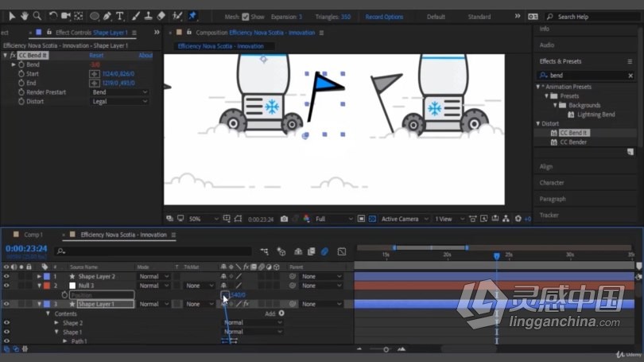This screenshot has height=362, width=644.
Task: Click the timeline zoom slider handle
Action: coord(386,349)
